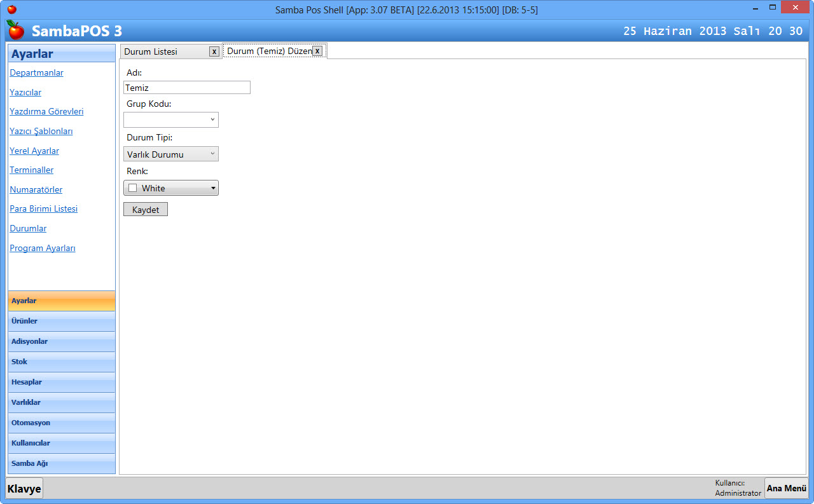
Task: Go to Ana Menü
Action: coord(786,488)
